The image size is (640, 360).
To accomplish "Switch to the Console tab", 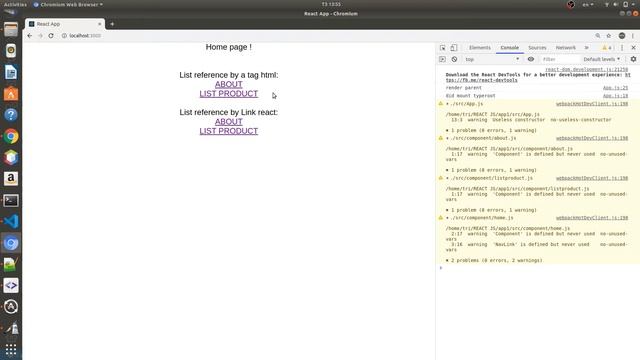I will pos(509,48).
